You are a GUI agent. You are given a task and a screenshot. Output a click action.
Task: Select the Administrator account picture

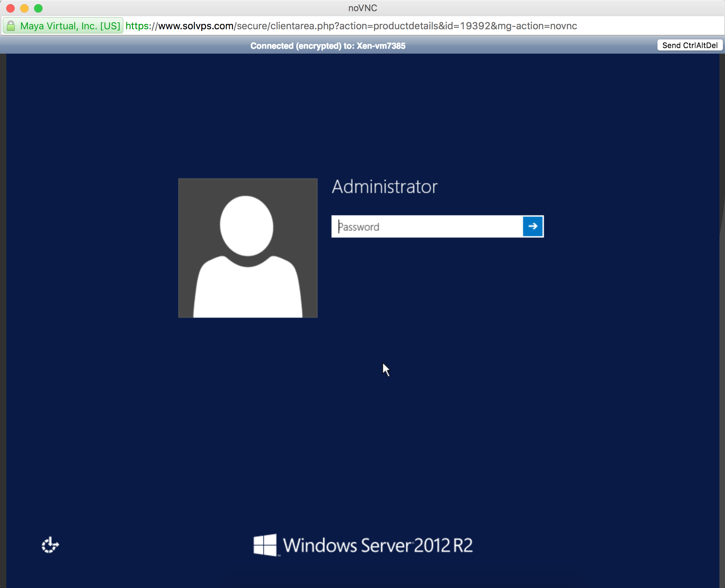pyautogui.click(x=247, y=247)
